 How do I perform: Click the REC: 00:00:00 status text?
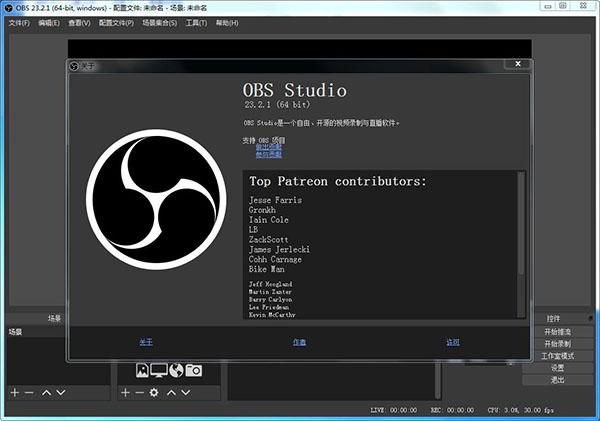click(x=452, y=410)
